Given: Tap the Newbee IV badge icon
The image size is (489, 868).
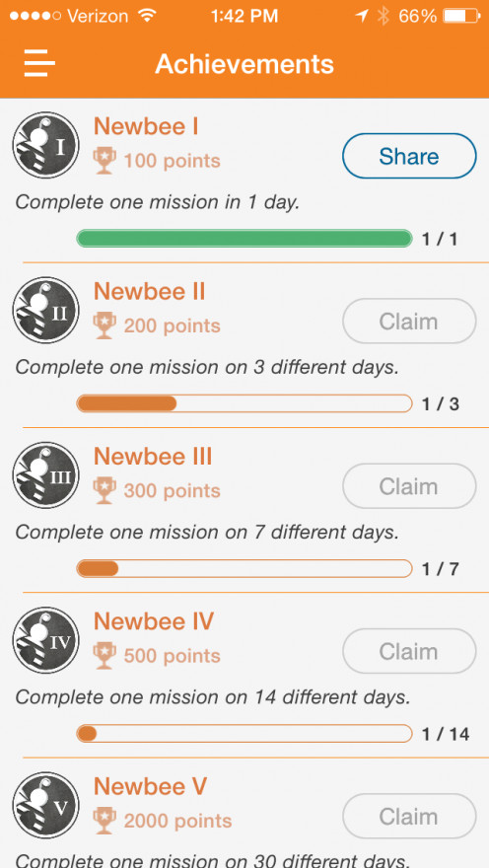Looking at the screenshot, I should point(46,640).
